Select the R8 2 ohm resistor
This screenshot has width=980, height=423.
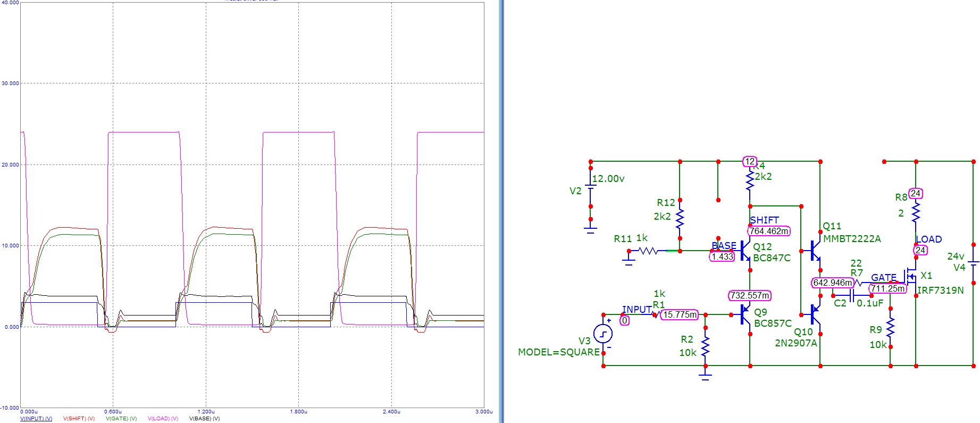[x=916, y=212]
